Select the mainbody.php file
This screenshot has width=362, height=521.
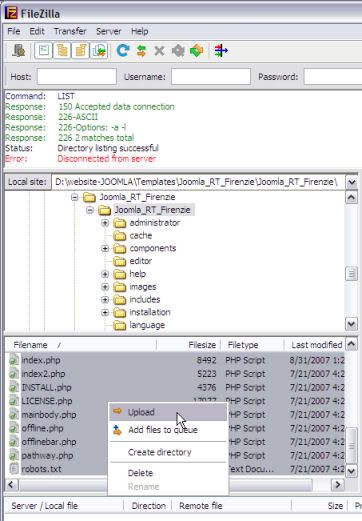[49, 415]
